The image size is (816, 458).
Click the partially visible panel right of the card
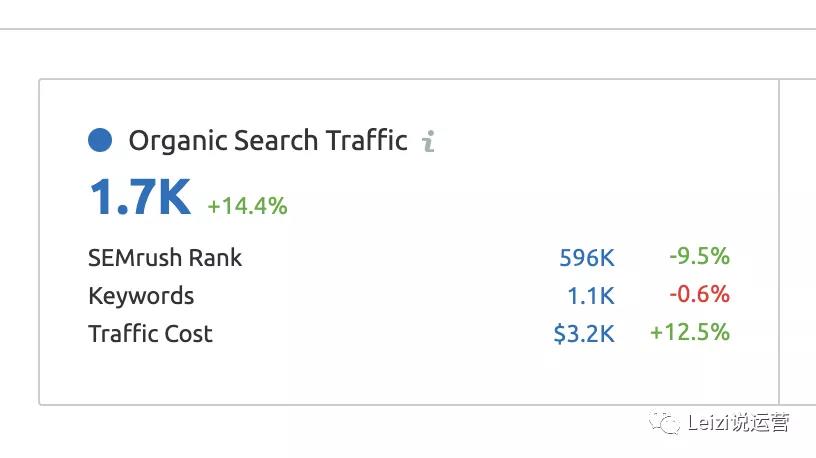798,242
